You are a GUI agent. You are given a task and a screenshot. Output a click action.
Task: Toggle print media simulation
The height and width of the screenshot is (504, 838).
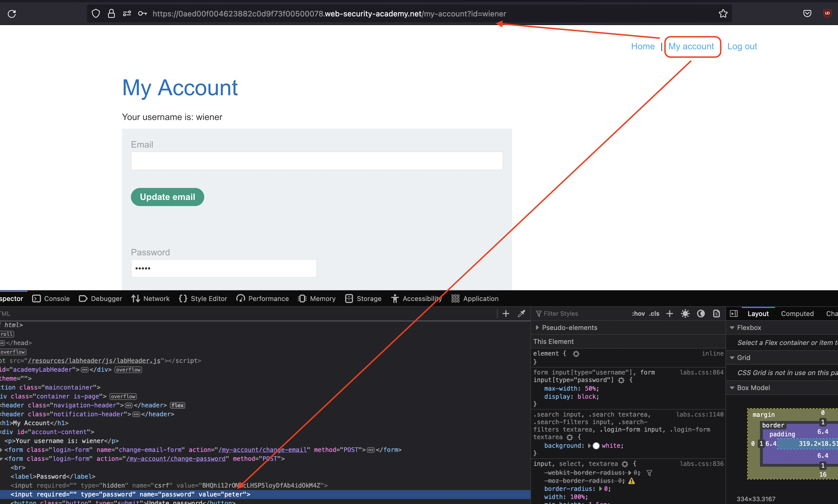click(716, 314)
